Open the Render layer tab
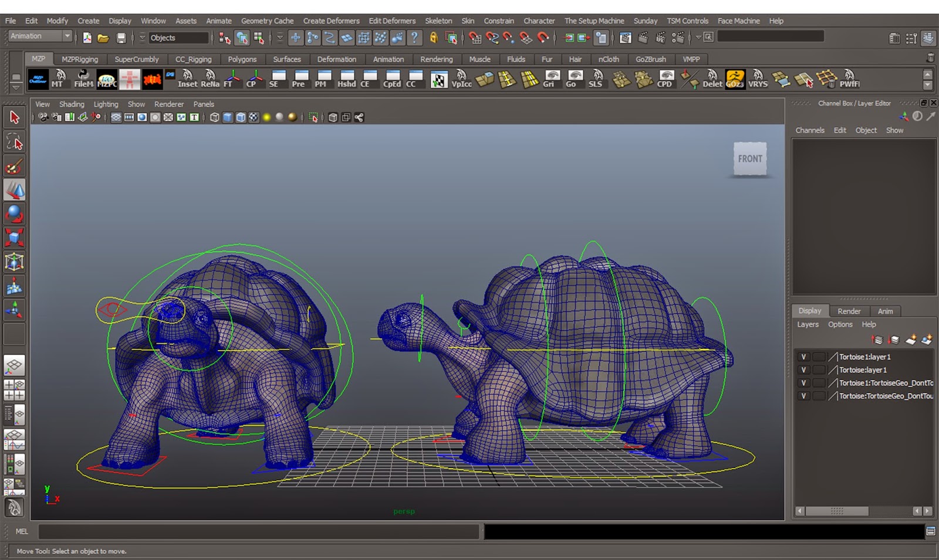 click(x=849, y=311)
